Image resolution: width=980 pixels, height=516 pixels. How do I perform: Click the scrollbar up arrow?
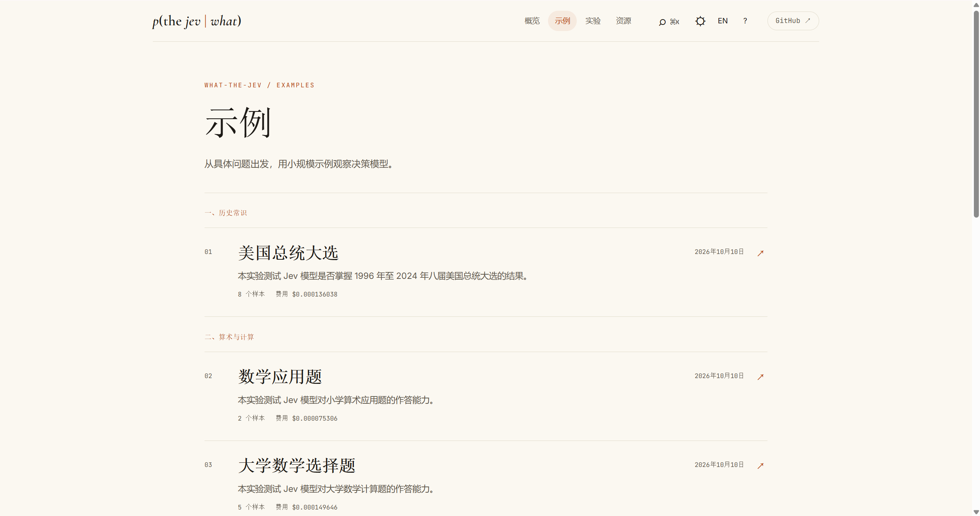click(x=976, y=5)
